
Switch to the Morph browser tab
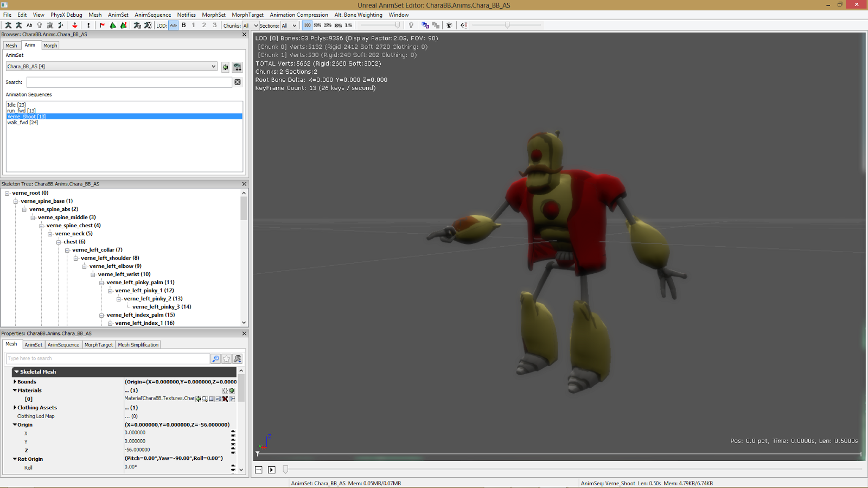click(x=50, y=46)
